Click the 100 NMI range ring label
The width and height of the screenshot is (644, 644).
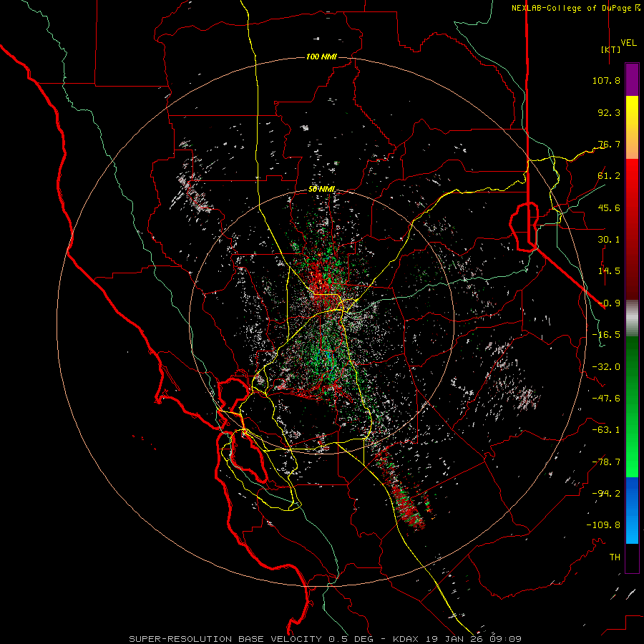point(321,57)
